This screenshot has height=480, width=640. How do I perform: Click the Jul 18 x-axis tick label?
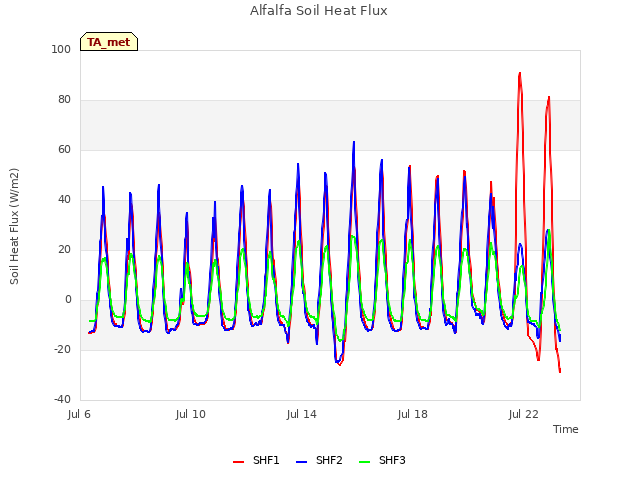(x=413, y=414)
